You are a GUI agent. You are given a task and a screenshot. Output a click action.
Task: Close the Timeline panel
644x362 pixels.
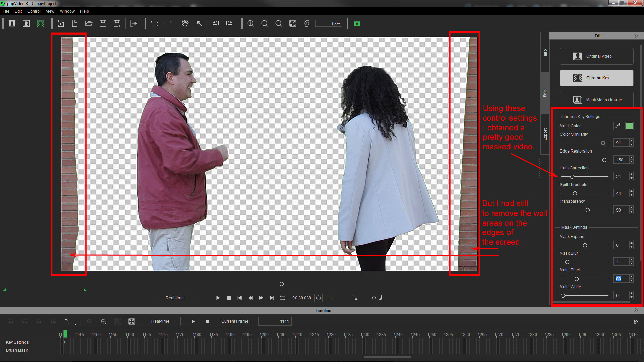(x=636, y=310)
